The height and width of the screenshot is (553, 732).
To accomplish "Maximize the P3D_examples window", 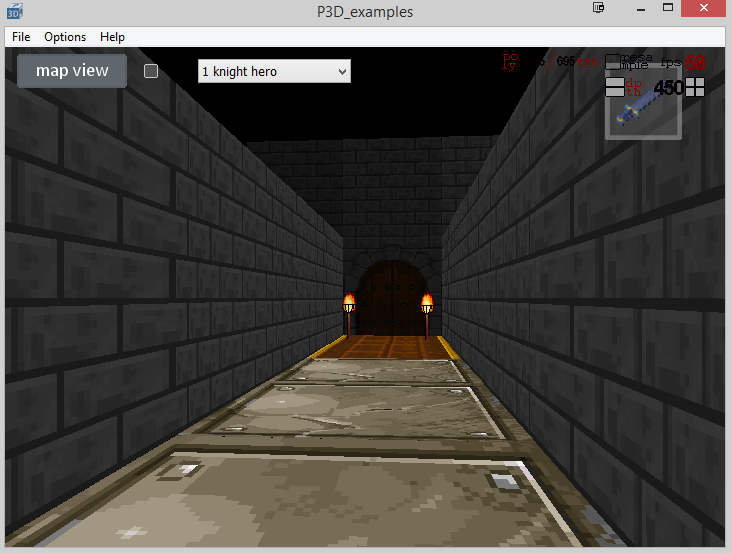I will (x=667, y=9).
